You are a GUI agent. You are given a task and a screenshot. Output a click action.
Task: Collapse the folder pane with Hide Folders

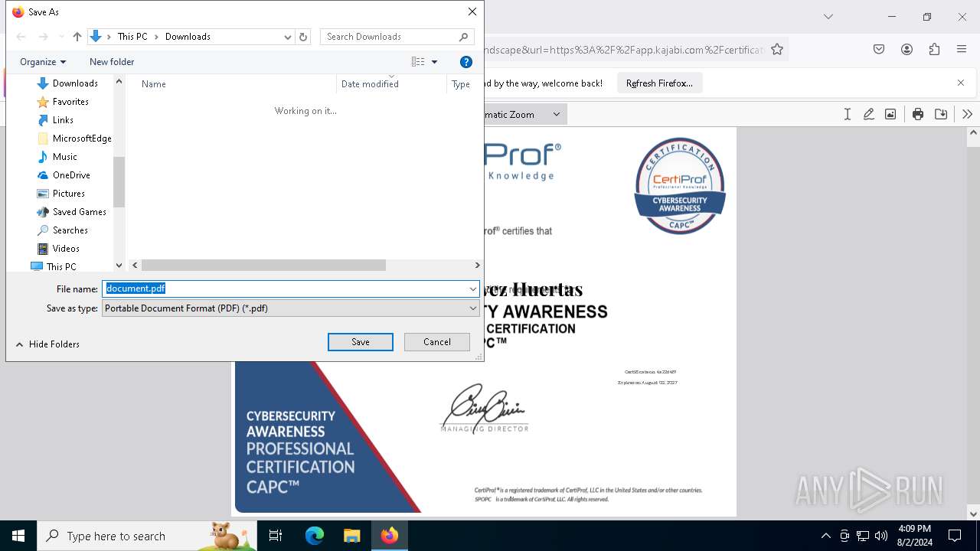(x=47, y=344)
